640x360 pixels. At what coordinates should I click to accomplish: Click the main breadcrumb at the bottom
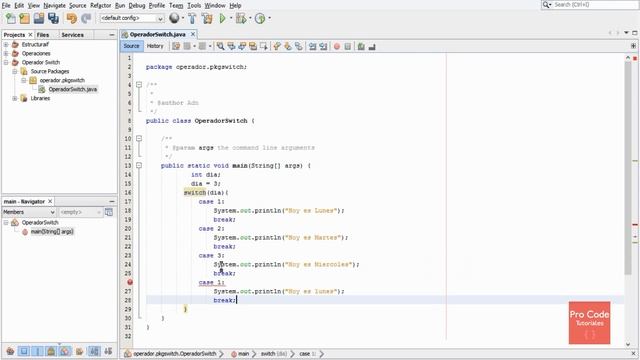pos(243,354)
